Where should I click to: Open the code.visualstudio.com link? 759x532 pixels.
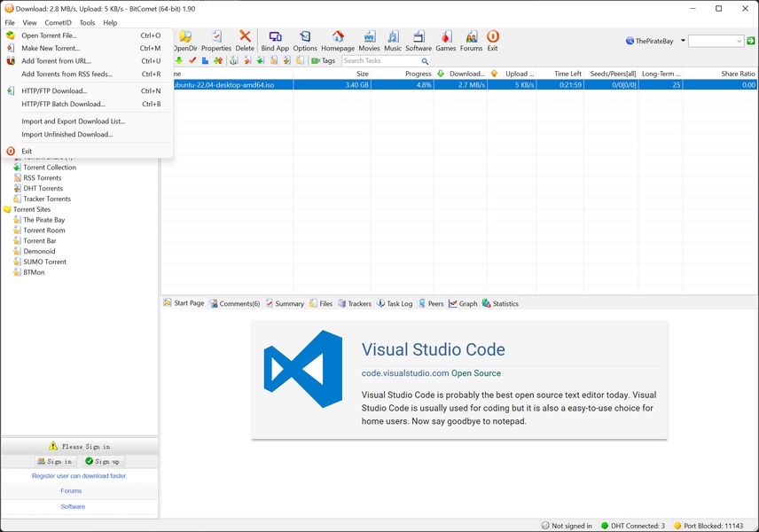(x=405, y=373)
